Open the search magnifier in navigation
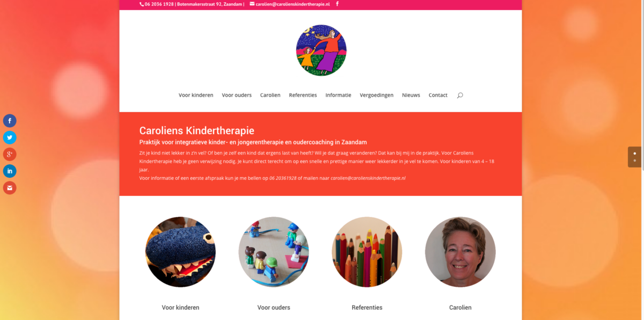Viewport: 644px width, 320px height. pyautogui.click(x=460, y=95)
